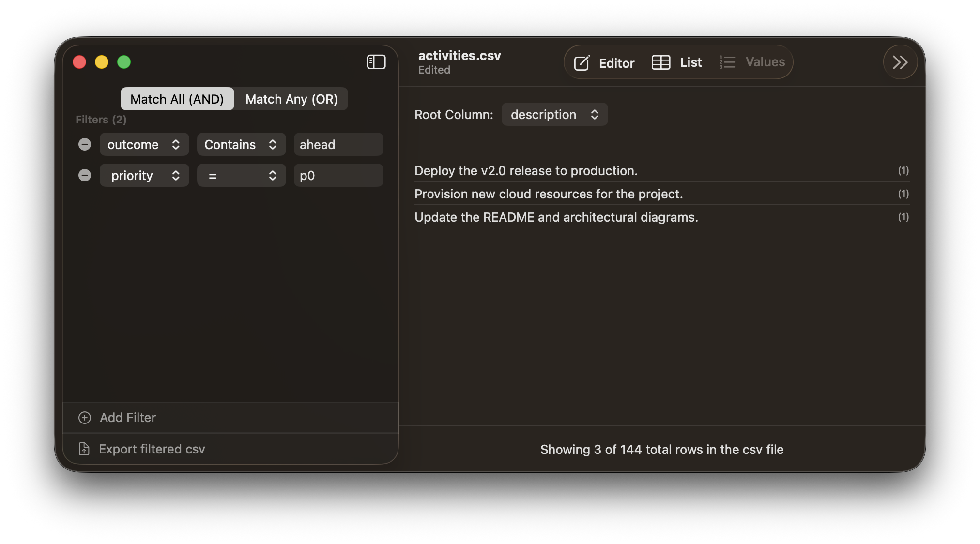Click the green fullscreen window button
Screen dimensions: 980x544
click(x=124, y=62)
